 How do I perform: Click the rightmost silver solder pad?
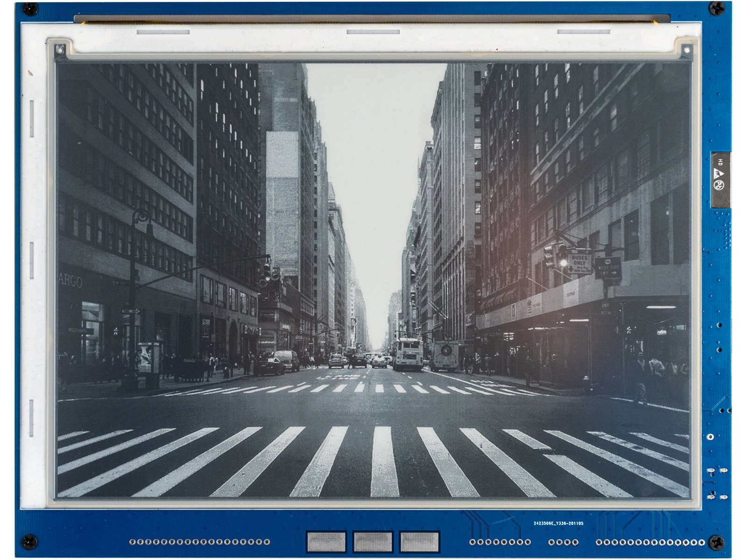(x=419, y=542)
